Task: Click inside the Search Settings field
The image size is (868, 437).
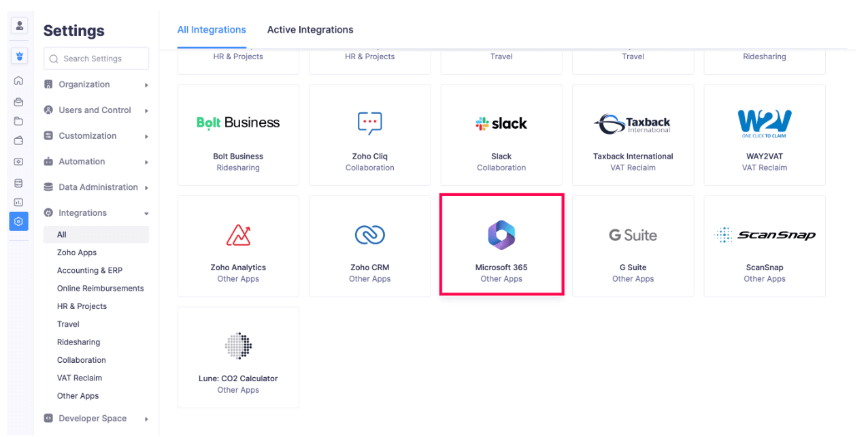Action: [95, 58]
